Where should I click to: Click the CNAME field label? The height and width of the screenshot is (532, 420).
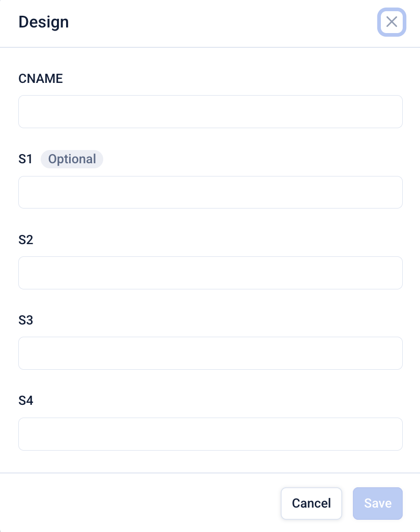click(41, 78)
